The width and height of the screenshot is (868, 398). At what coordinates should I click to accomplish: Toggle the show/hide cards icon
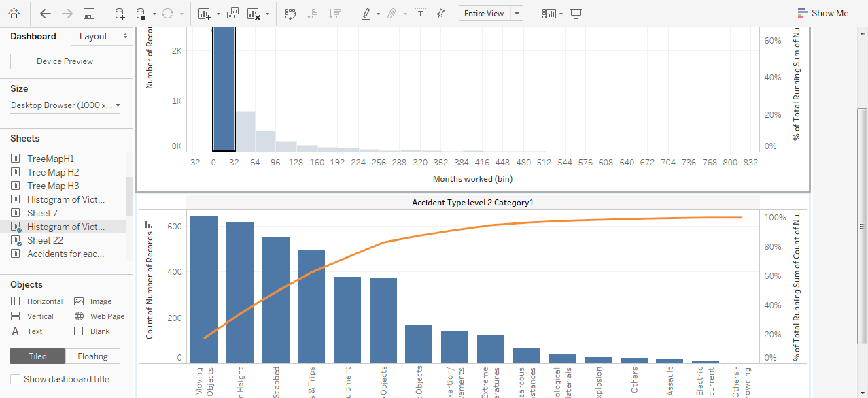coord(549,14)
